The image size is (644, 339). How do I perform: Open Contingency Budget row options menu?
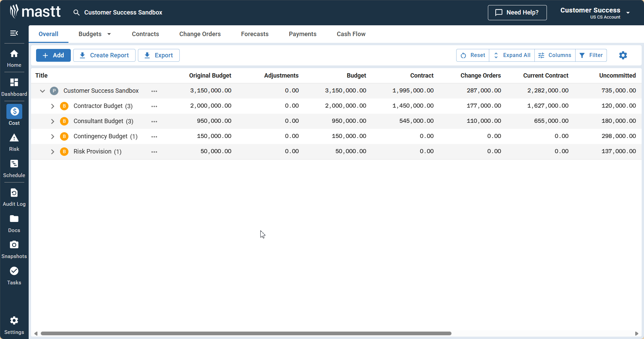tap(154, 137)
